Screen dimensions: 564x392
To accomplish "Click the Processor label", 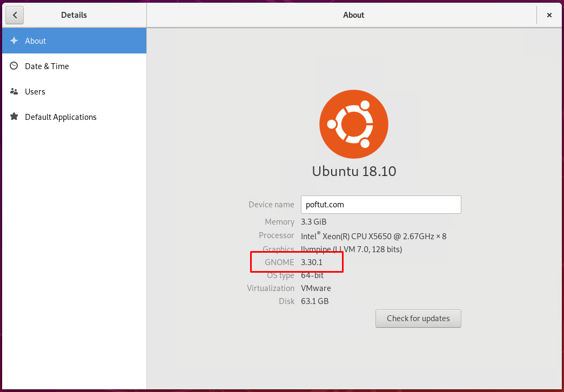I will pyautogui.click(x=276, y=235).
